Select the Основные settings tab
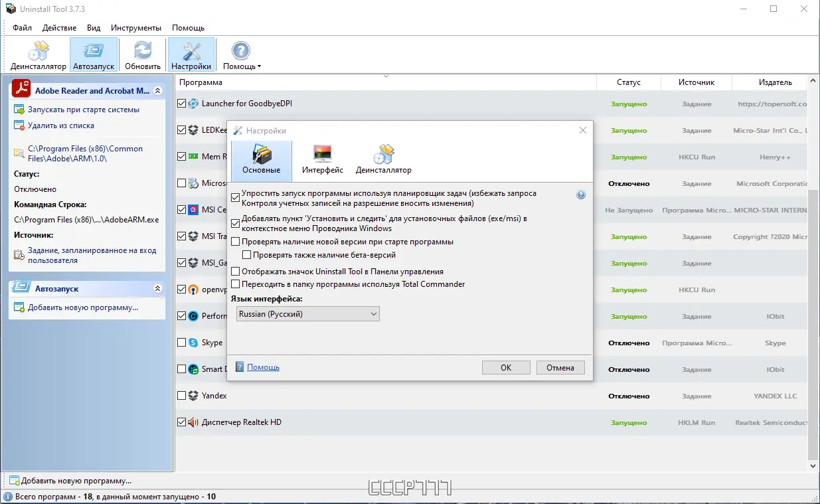The height and width of the screenshot is (504, 820). [262, 161]
